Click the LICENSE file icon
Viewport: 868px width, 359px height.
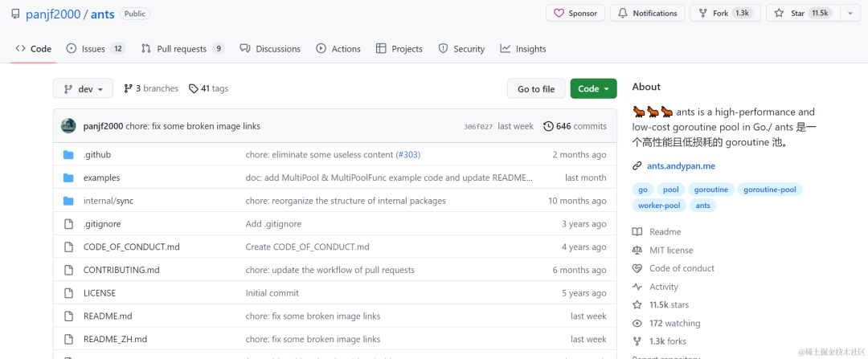point(68,293)
